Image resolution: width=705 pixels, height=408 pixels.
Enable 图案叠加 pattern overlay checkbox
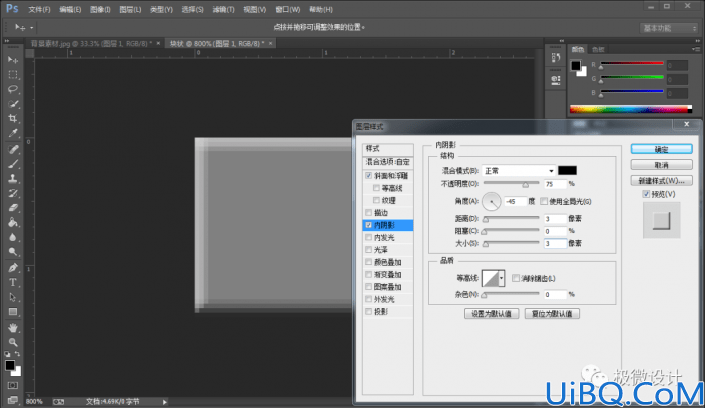[x=369, y=287]
